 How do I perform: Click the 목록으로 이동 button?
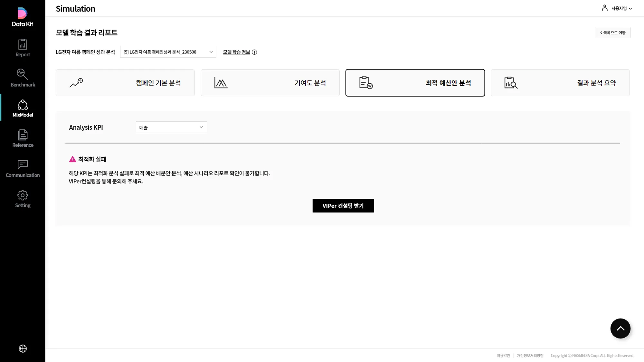[x=613, y=32]
